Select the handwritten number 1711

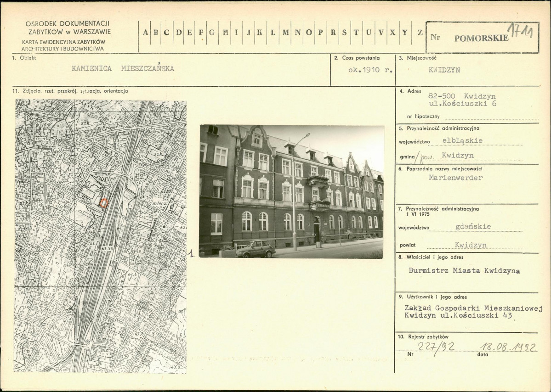520,31
